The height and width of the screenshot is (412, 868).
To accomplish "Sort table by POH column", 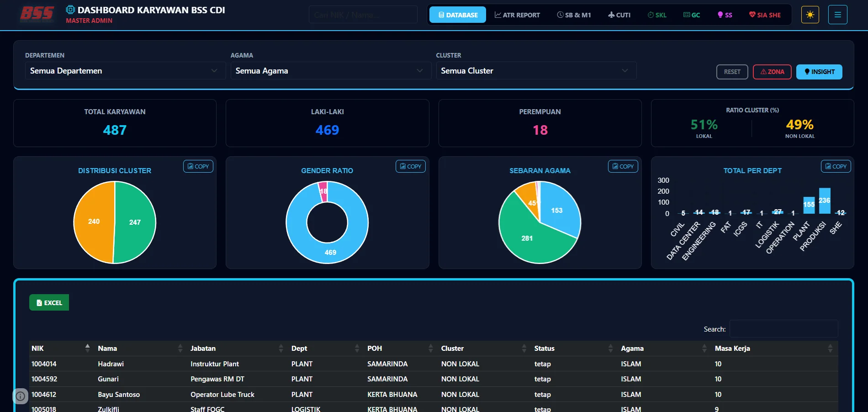I will (x=402, y=348).
